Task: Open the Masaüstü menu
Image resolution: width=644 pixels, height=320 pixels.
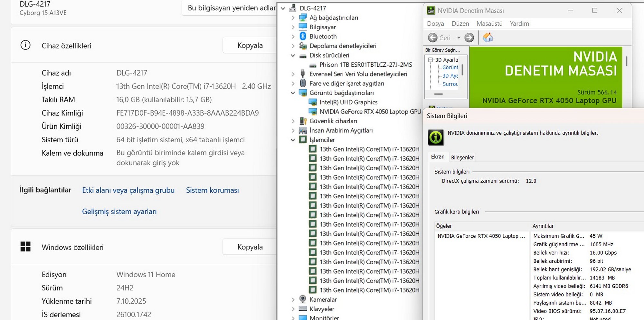Action: (489, 24)
